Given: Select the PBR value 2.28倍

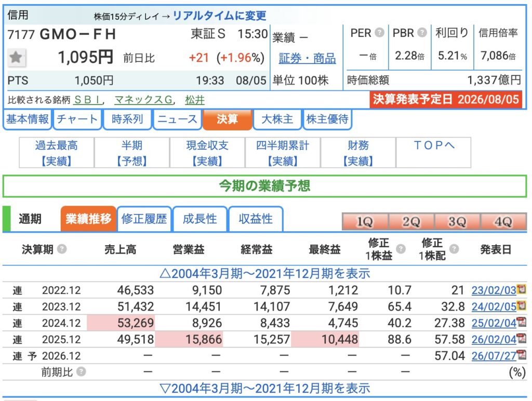Looking at the screenshot, I should click(410, 55).
